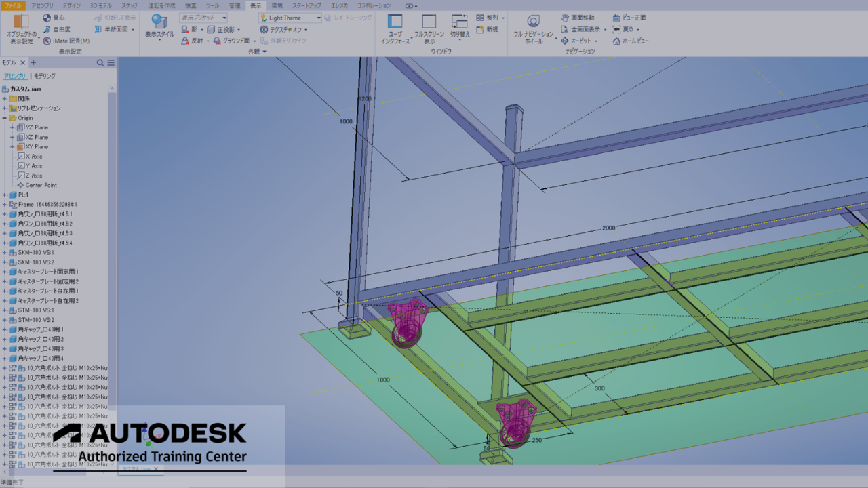Switch to 3D モデル ribbon tab

[101, 5]
